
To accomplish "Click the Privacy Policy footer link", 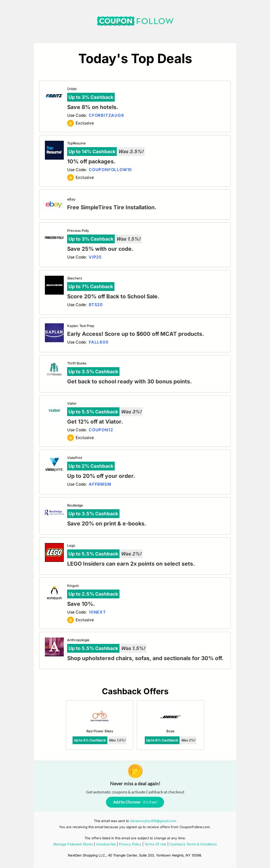I will point(130,844).
